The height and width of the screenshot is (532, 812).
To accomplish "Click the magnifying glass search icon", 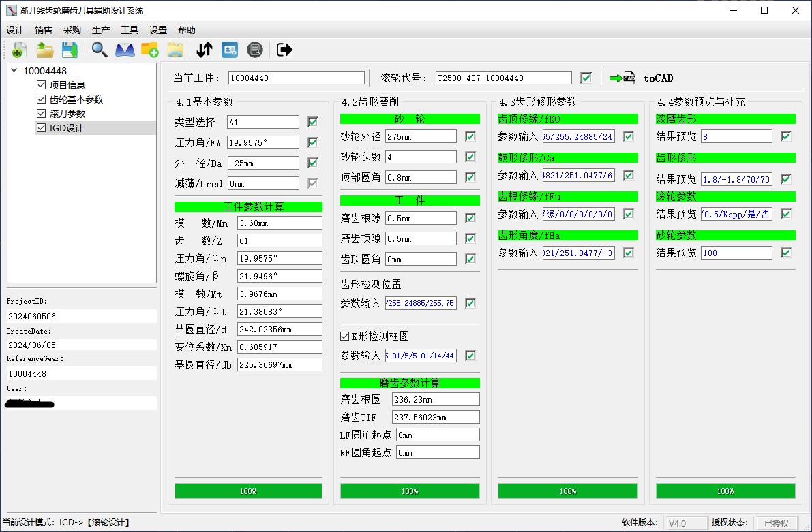I will (x=100, y=50).
